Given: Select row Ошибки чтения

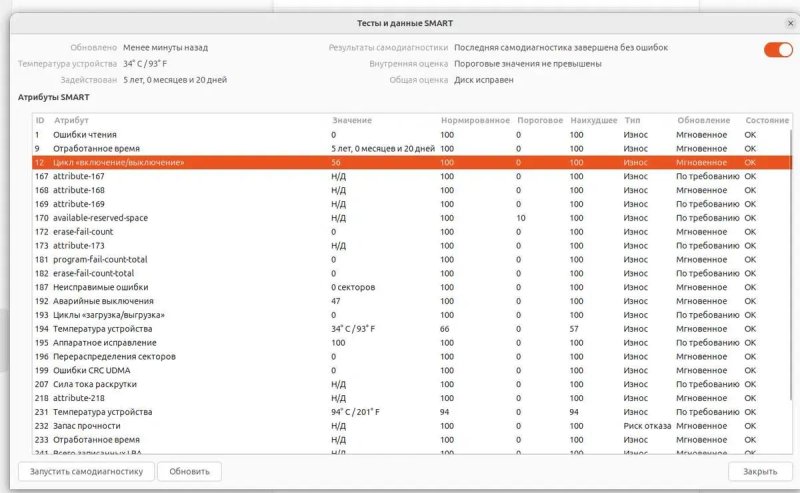Looking at the screenshot, I should (412, 135).
